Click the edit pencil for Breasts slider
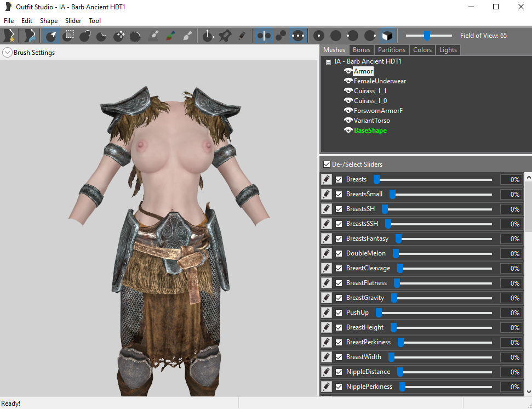 327,179
